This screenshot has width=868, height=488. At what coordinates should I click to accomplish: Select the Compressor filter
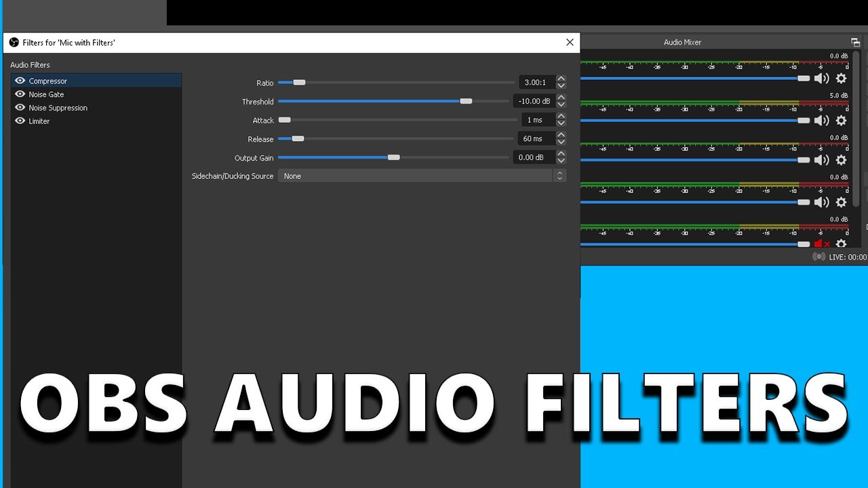click(x=96, y=81)
